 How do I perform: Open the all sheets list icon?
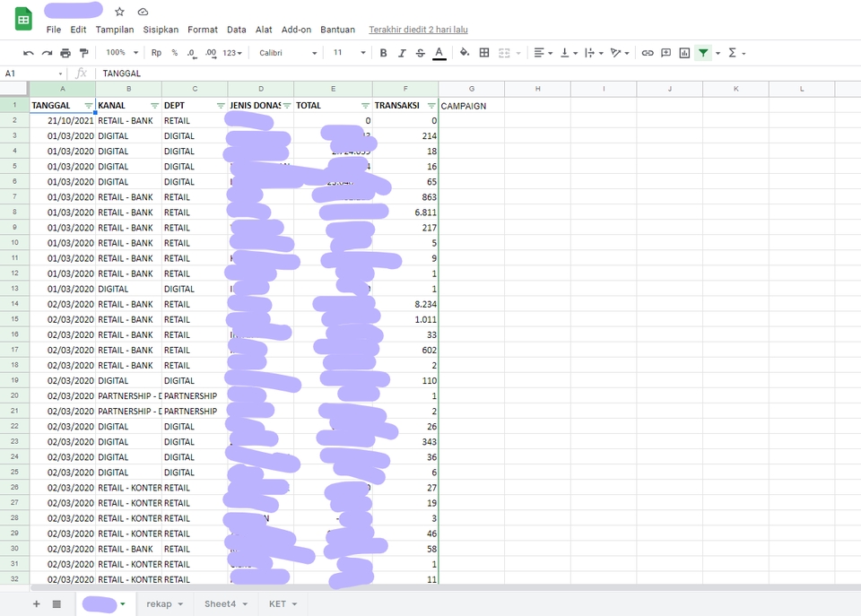[57, 604]
